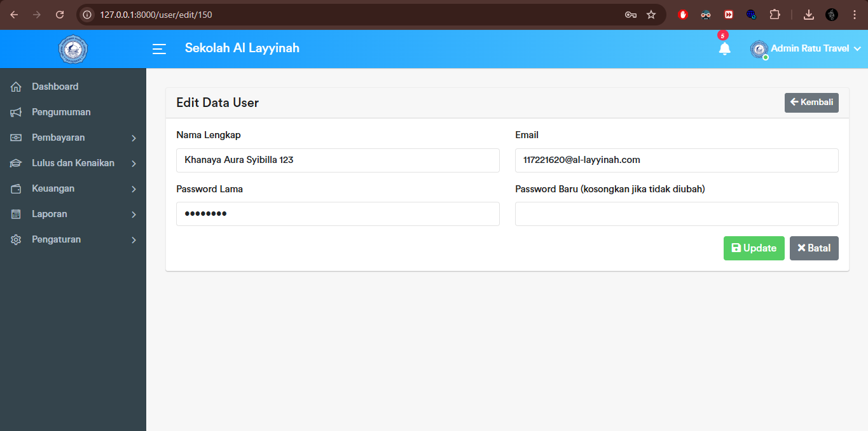Collapse the Keuangan submenu arrow
868x431 pixels.
pos(134,188)
